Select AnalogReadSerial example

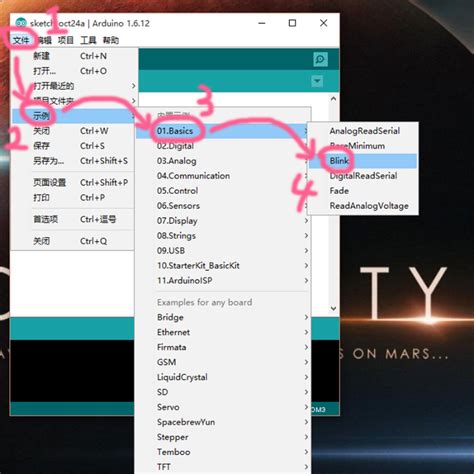pyautogui.click(x=363, y=131)
